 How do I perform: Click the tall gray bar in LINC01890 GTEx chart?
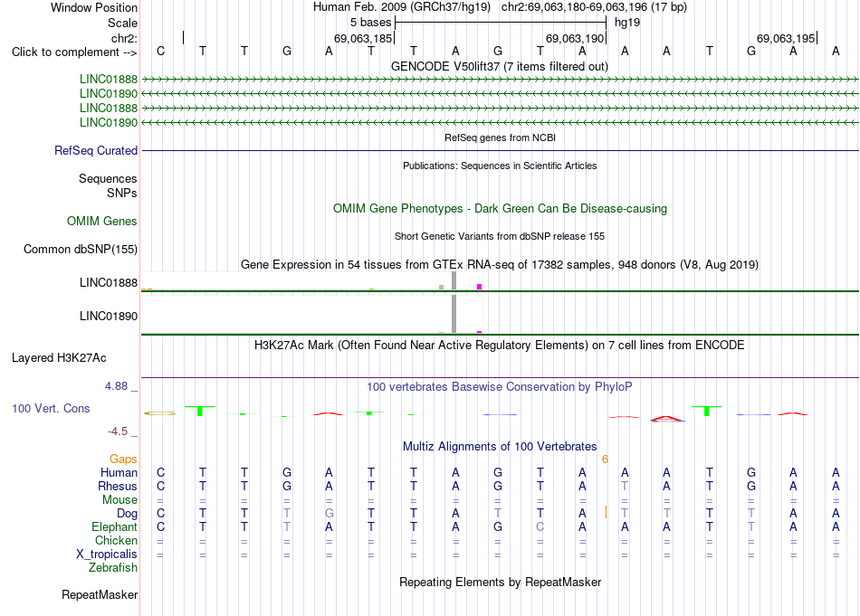pos(454,314)
